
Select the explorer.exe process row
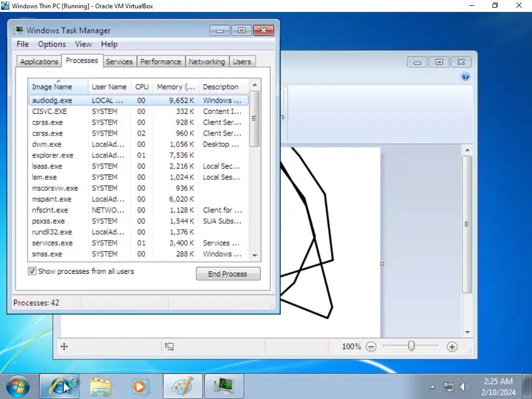coord(138,155)
